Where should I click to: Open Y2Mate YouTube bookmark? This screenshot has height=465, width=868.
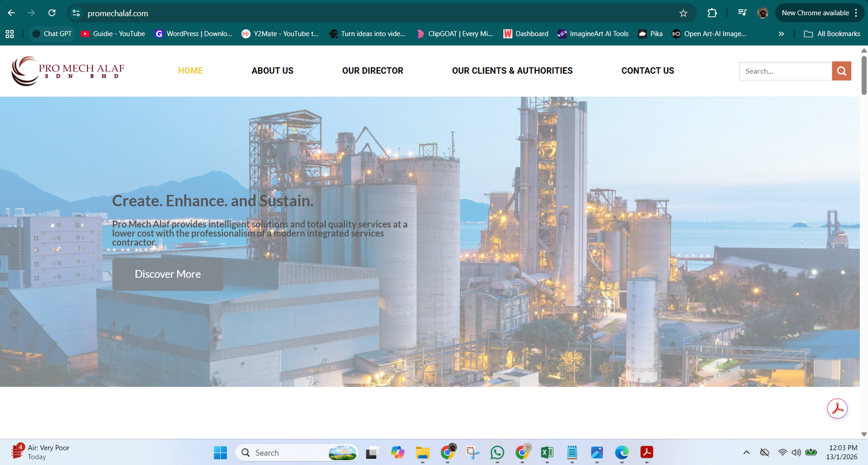point(280,34)
